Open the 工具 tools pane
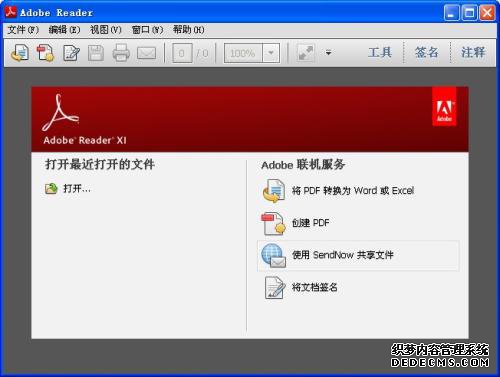 point(380,52)
